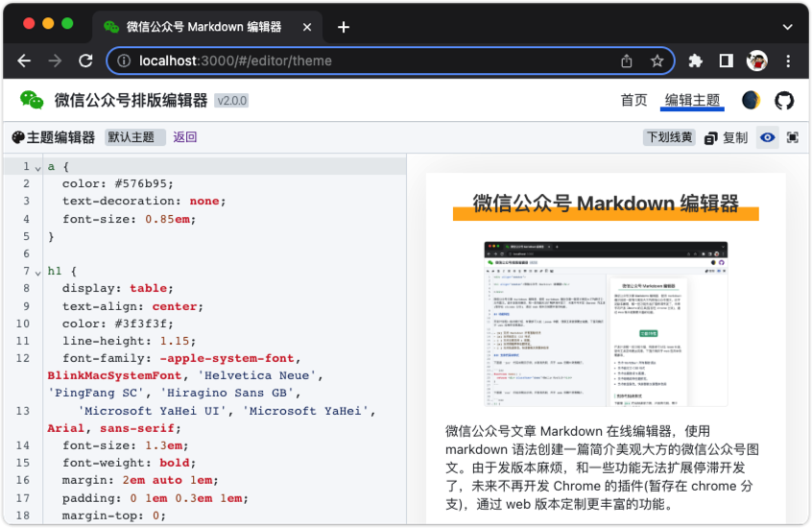Image resolution: width=812 pixels, height=528 pixels.
Task: Open the 默认主题 theme selector
Action: click(x=134, y=137)
